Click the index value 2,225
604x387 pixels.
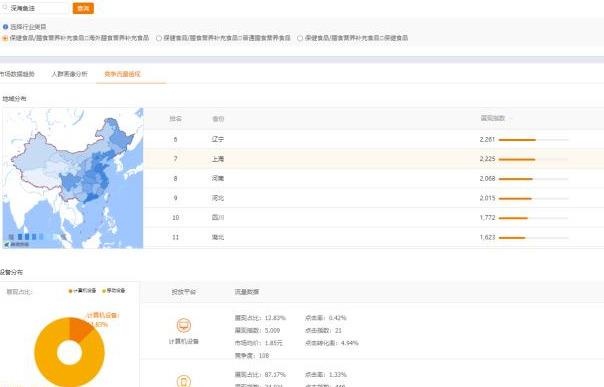487,159
